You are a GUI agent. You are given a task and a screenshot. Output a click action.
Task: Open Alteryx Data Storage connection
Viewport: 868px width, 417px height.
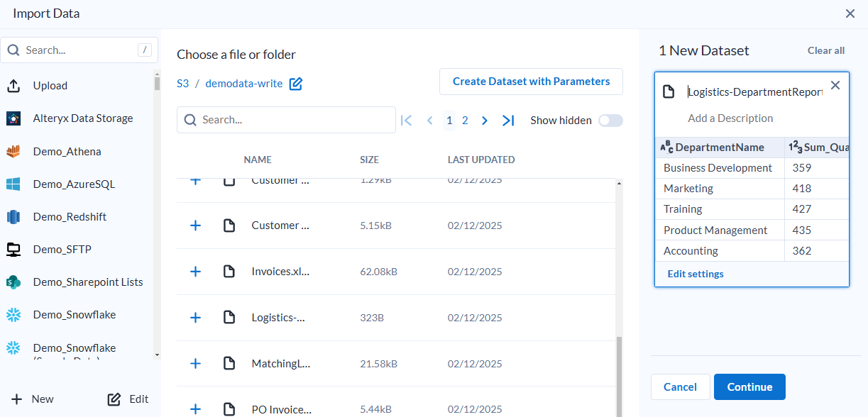coord(82,118)
